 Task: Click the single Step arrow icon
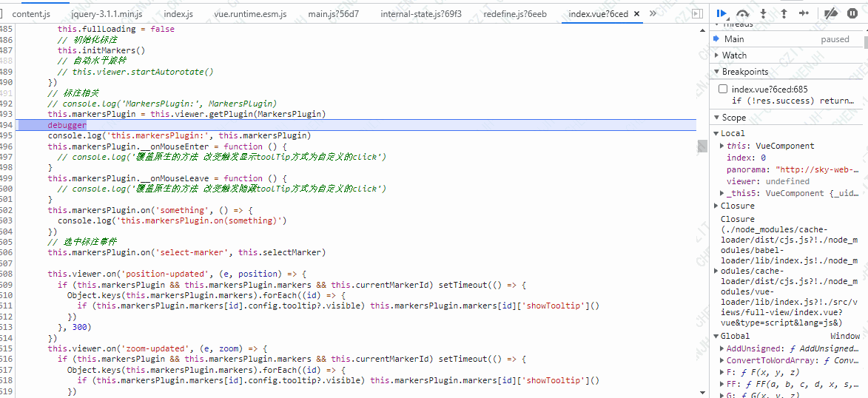pyautogui.click(x=804, y=13)
